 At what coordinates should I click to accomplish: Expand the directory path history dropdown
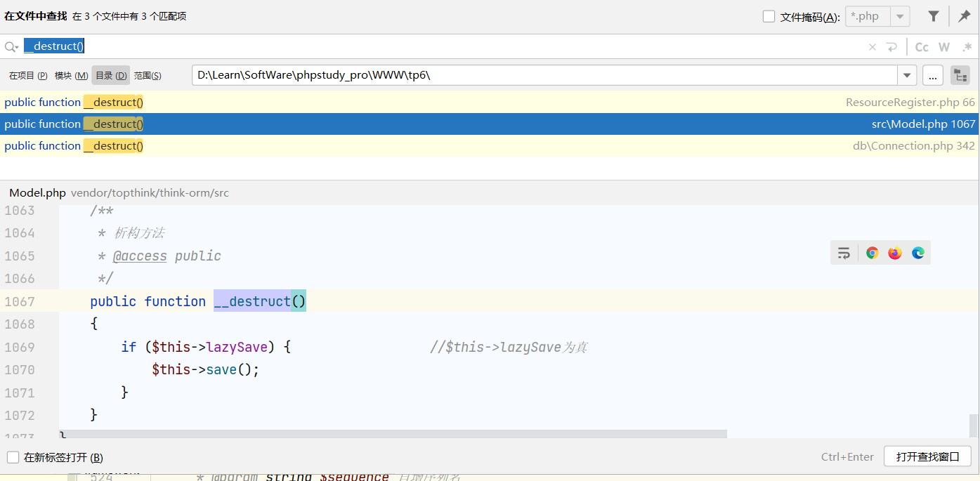tap(907, 74)
